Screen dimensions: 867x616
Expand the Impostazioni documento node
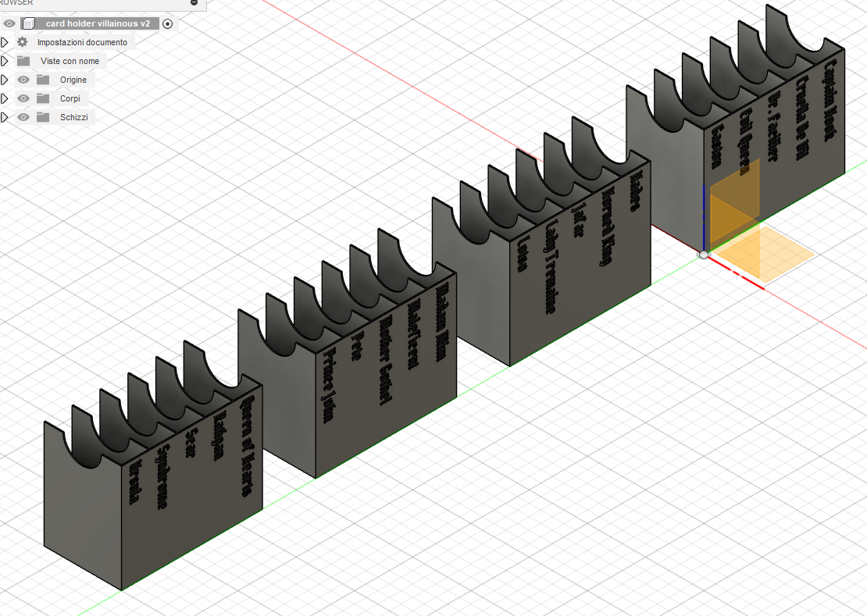pyautogui.click(x=5, y=42)
